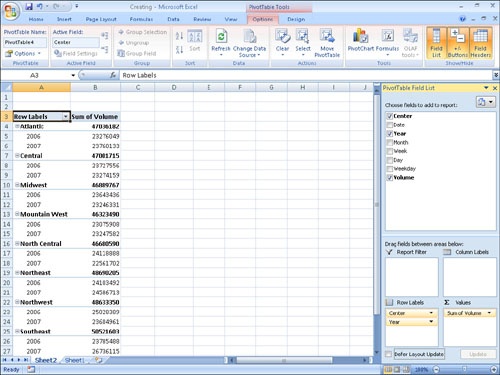Screen dimensions: 500x375
Task: Check the Week field checkbox
Action: pos(389,151)
